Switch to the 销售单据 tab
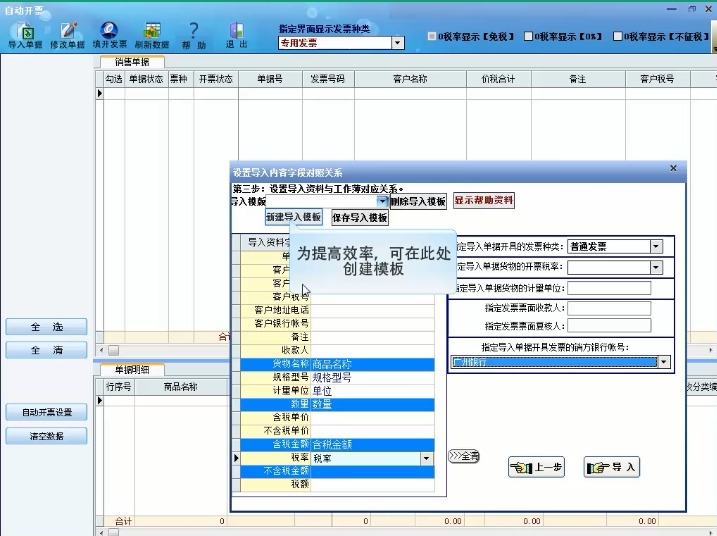This screenshot has height=536, width=717. (x=131, y=62)
